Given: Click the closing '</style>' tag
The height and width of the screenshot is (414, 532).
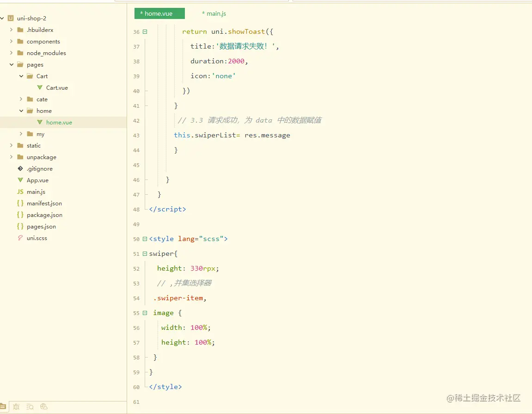Looking at the screenshot, I should 165,387.
